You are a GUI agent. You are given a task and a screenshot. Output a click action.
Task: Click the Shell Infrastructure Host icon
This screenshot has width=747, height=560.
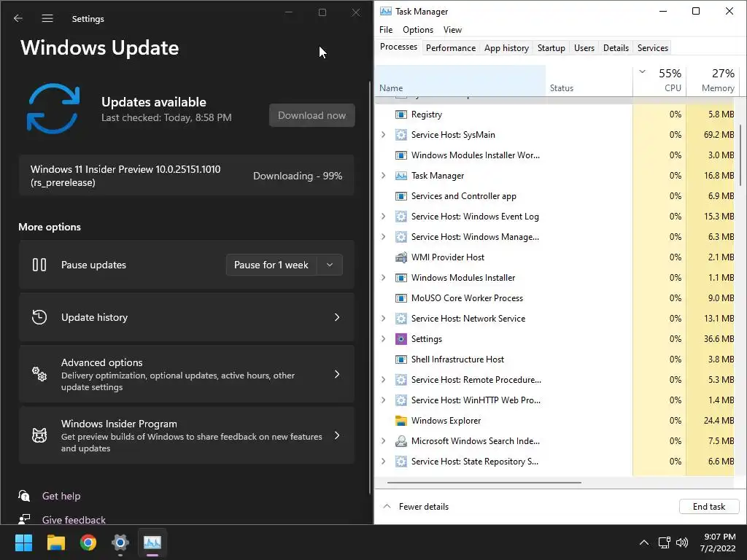pyautogui.click(x=401, y=359)
